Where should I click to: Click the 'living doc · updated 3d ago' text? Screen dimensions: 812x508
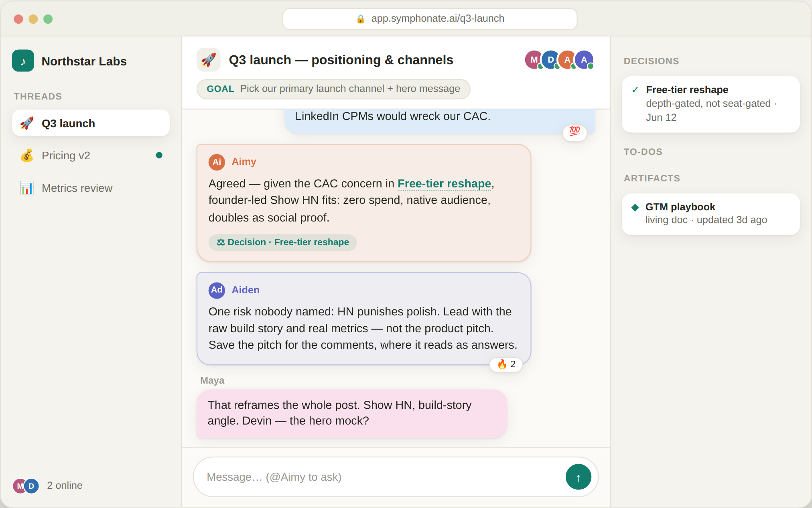pyautogui.click(x=706, y=220)
